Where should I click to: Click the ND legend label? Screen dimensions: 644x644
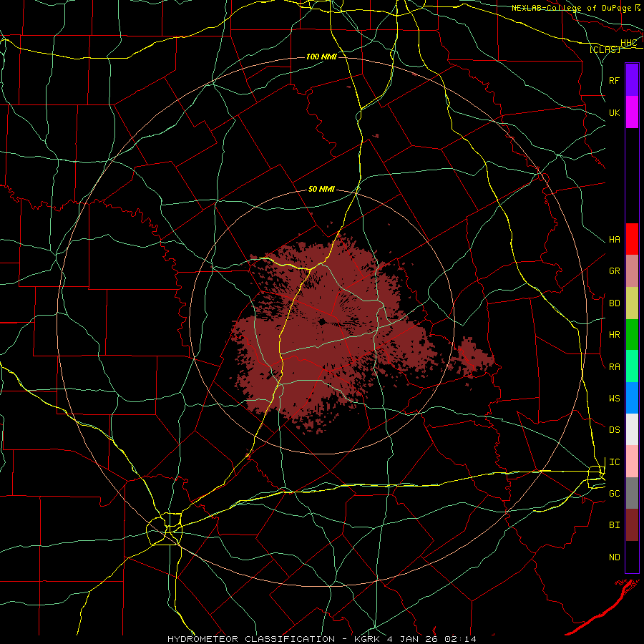614,557
